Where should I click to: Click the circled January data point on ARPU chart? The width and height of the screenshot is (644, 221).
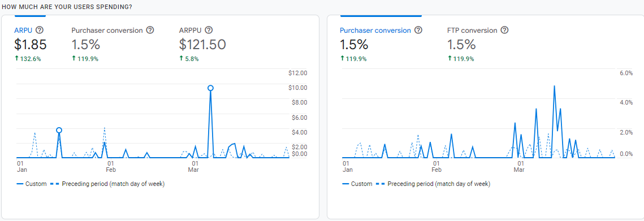pos(59,130)
